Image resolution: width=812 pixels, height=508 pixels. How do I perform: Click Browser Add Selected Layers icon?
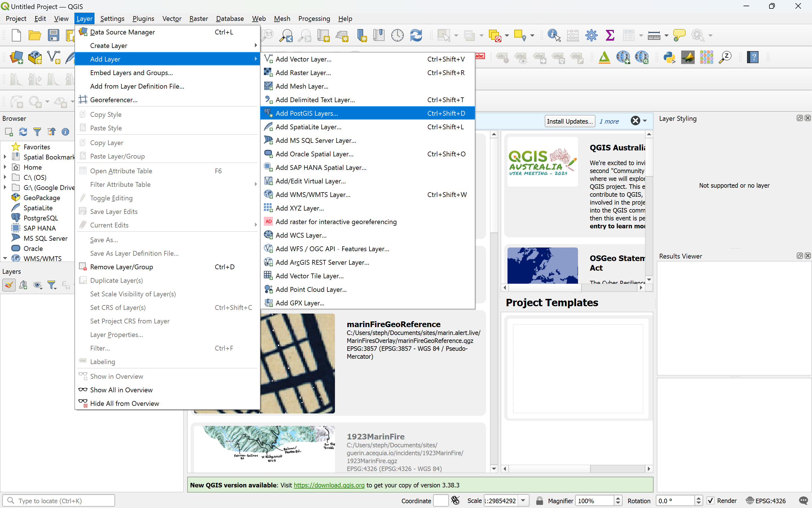[9, 132]
